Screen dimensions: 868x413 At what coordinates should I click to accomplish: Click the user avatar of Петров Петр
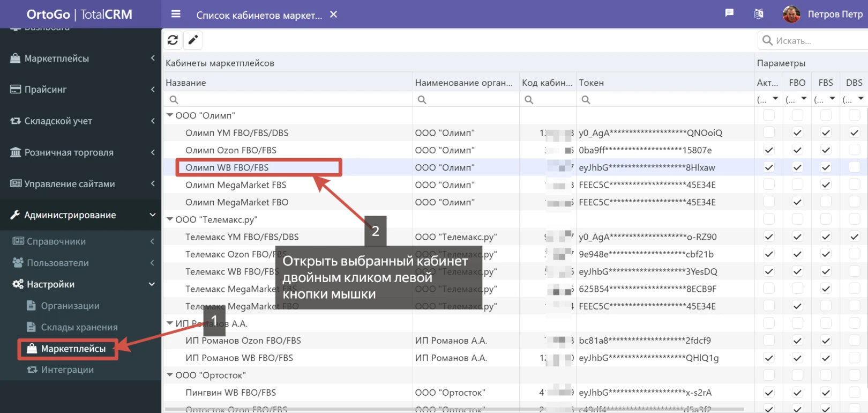tap(791, 14)
